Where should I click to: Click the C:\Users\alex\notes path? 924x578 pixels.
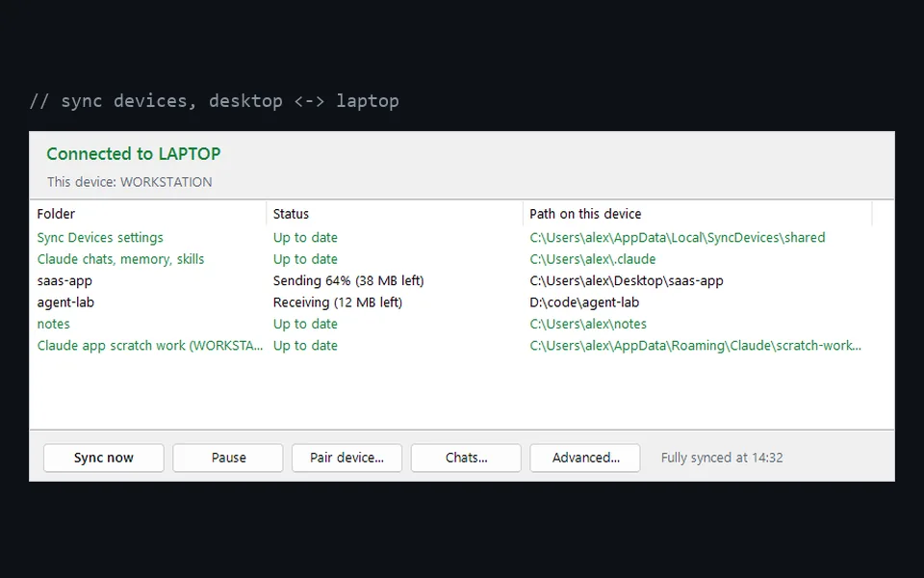coord(588,324)
